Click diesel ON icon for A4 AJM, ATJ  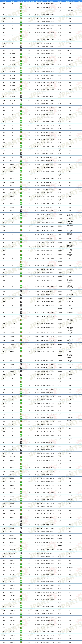point(21,309)
